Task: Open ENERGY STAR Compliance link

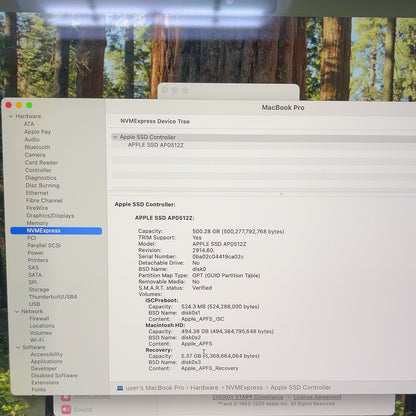Action: pos(248,397)
